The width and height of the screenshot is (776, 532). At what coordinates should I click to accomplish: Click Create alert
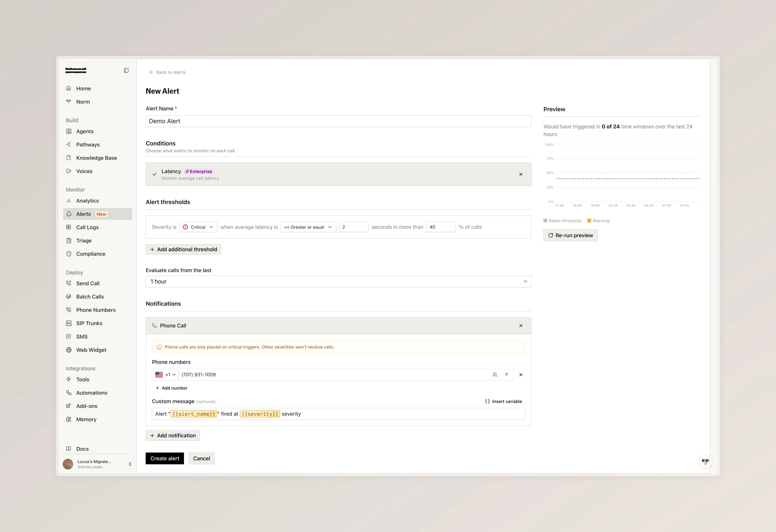[x=165, y=458]
